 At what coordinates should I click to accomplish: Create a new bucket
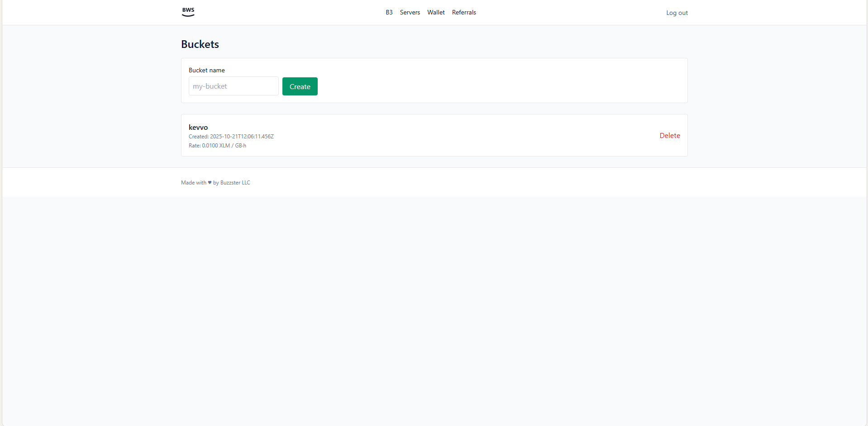pos(300,86)
